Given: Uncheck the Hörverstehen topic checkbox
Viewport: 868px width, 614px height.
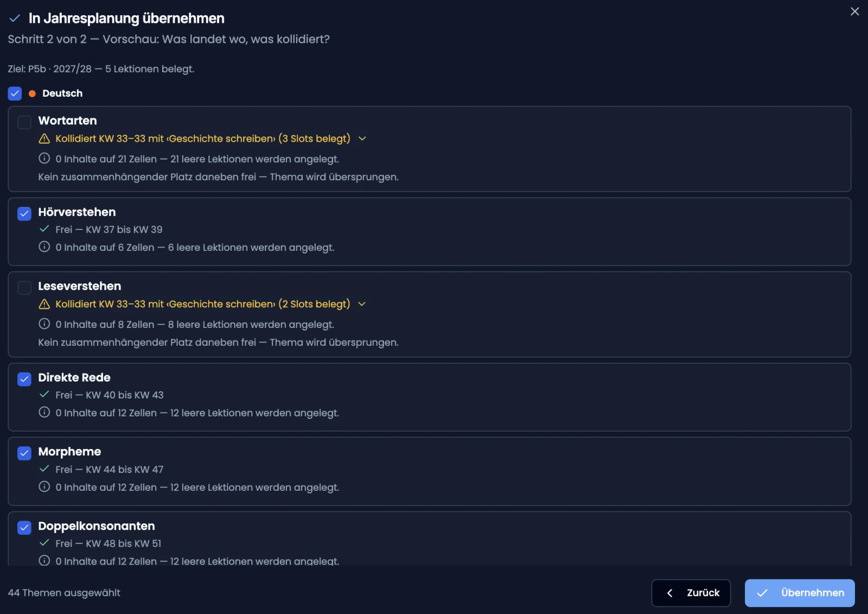Looking at the screenshot, I should pos(24,214).
